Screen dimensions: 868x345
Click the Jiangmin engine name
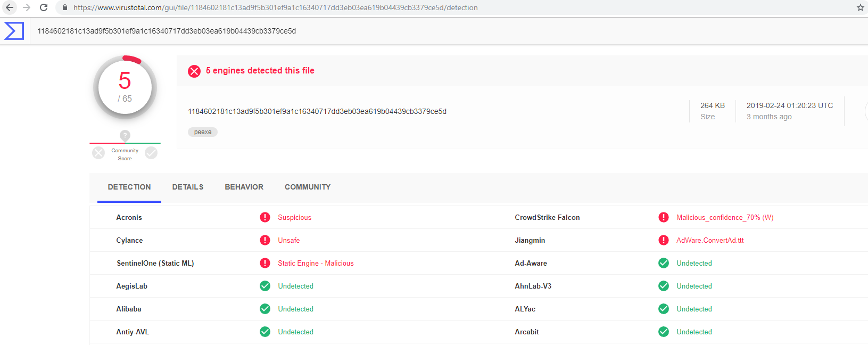(x=530, y=240)
